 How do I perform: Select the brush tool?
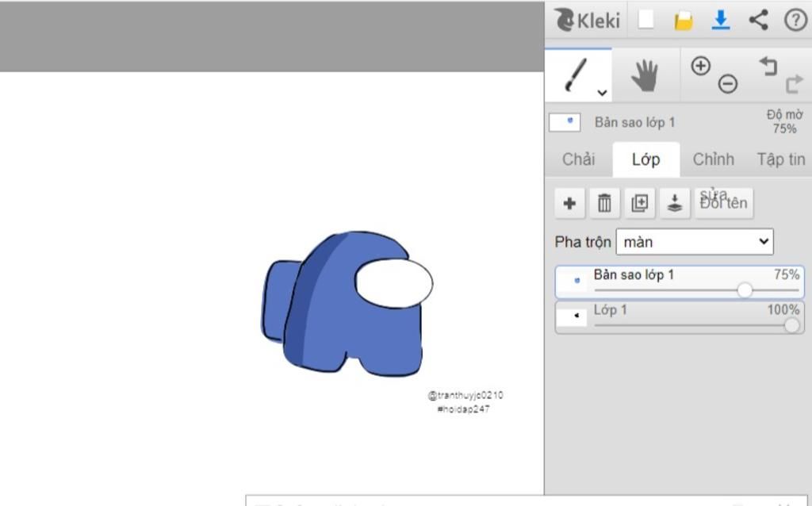[578, 75]
